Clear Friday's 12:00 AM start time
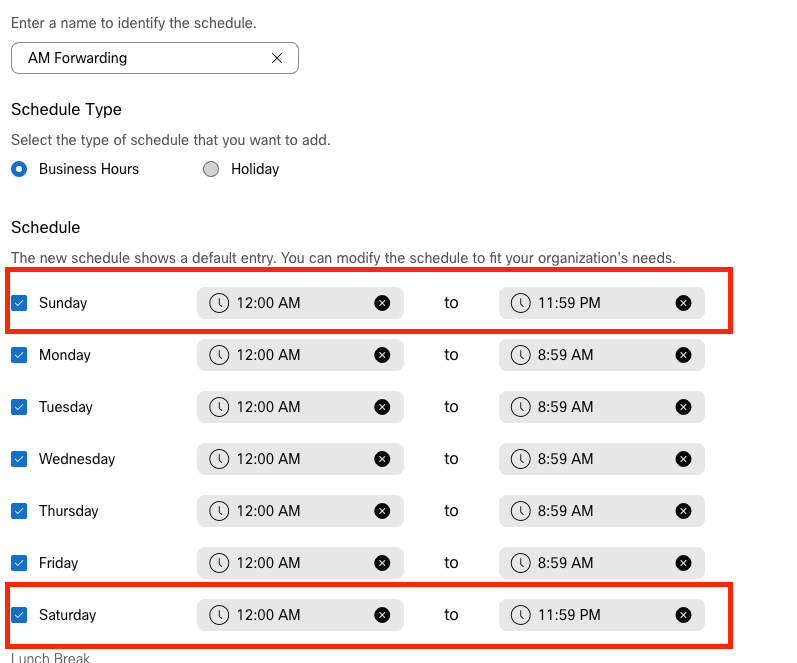Viewport: 797px width, 663px height. 382,563
